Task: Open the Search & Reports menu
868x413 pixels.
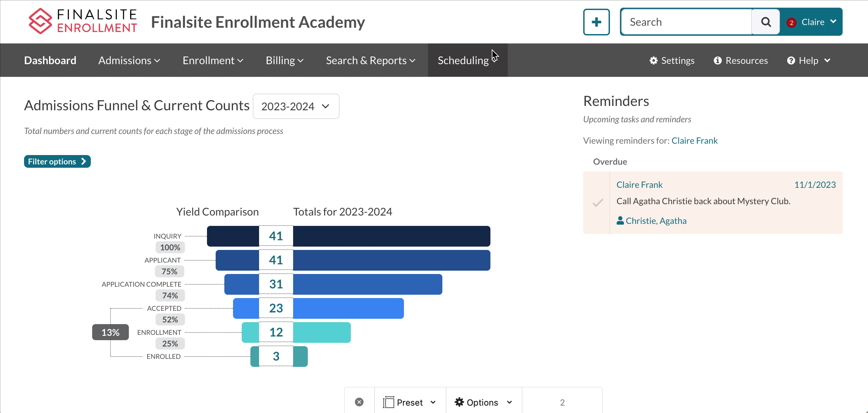Action: coord(370,60)
